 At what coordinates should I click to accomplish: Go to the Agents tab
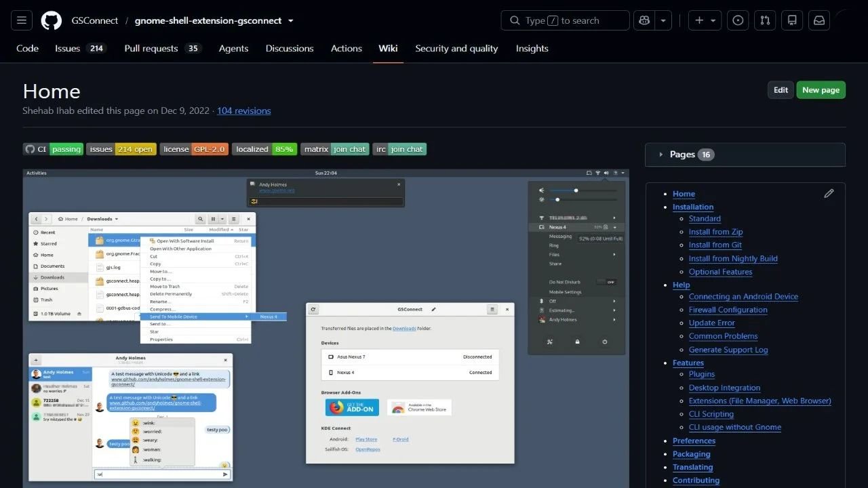(233, 48)
